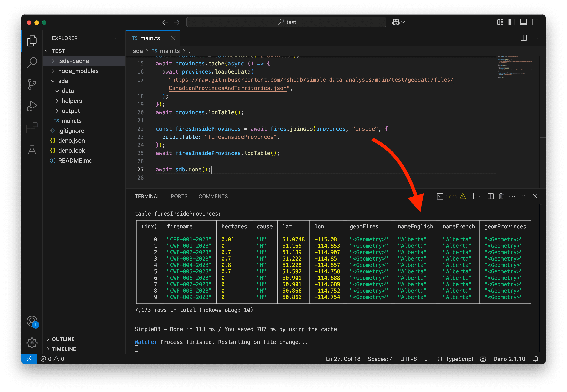This screenshot has width=567, height=392.
Task: Open the remote window status button
Action: click(x=29, y=359)
